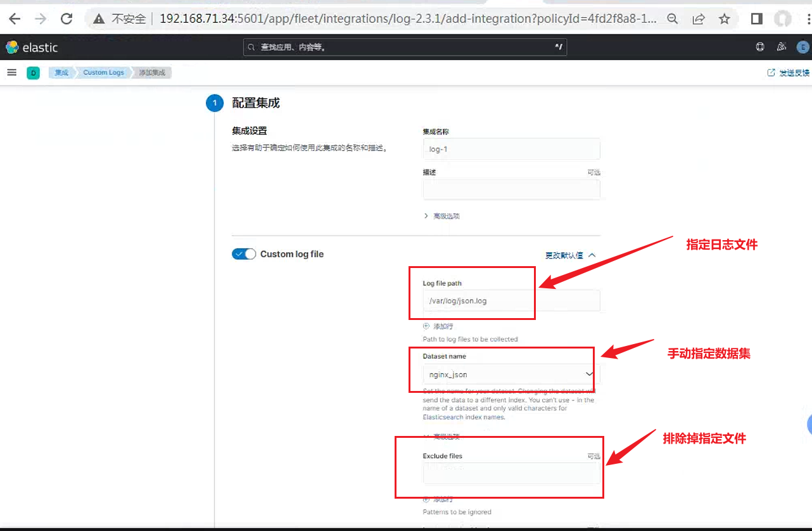Click the 集成 breadcrumb
The height and width of the screenshot is (531, 812).
pos(61,73)
